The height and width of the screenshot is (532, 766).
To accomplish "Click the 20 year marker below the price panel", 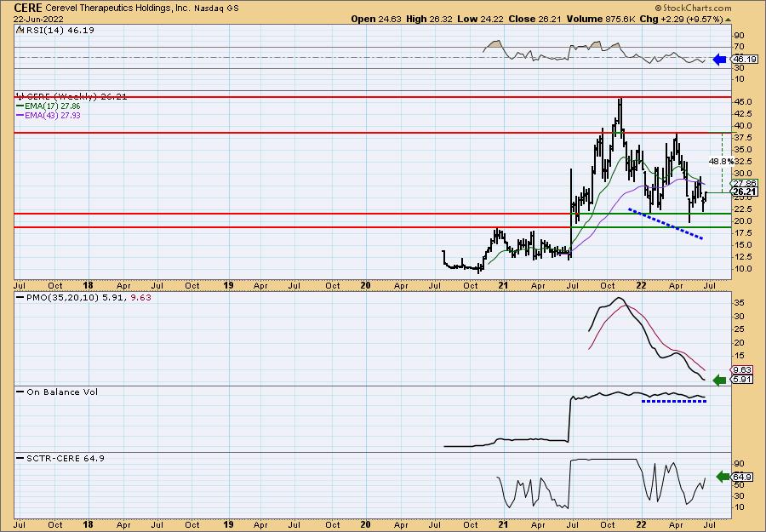I will click(365, 285).
